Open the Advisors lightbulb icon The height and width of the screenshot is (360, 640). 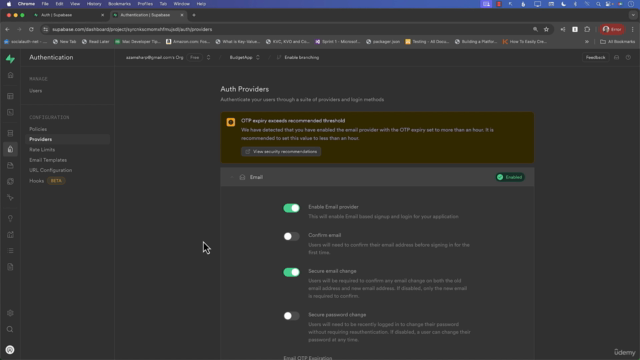click(x=11, y=218)
